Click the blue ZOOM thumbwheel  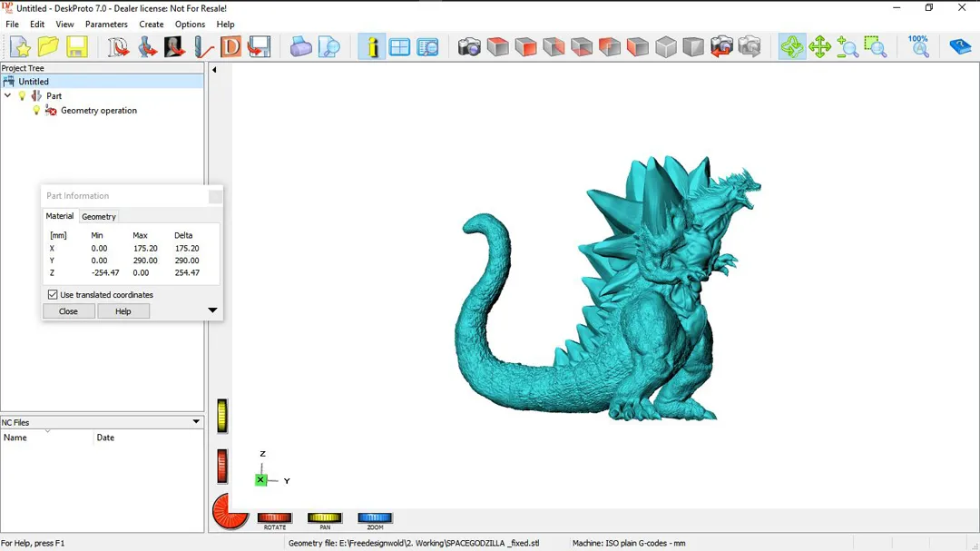(x=375, y=517)
